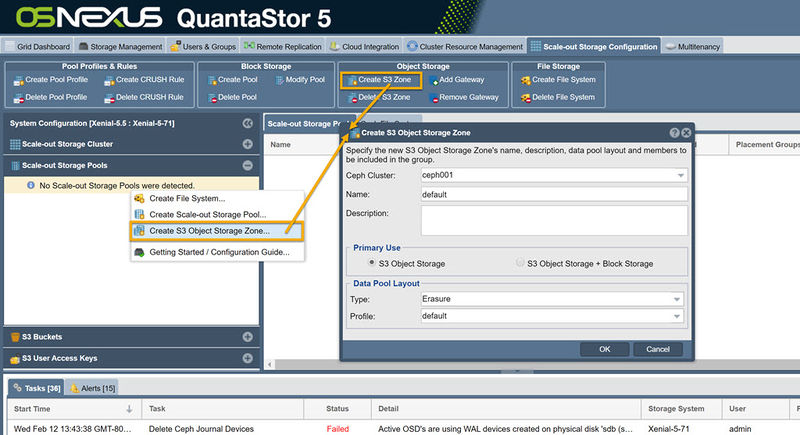Click Create Pool under Block Storage
Screen dimensions: 800x435
pos(233,80)
